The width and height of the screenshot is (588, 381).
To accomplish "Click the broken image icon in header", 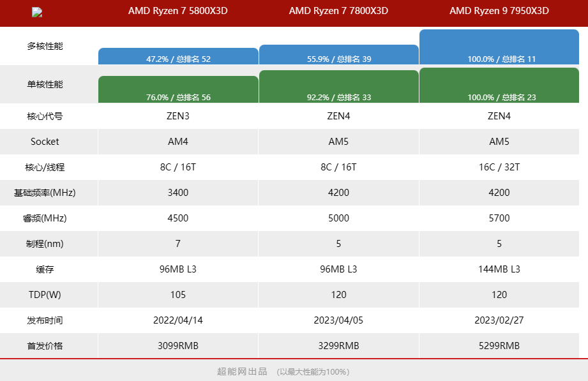I will point(37,12).
